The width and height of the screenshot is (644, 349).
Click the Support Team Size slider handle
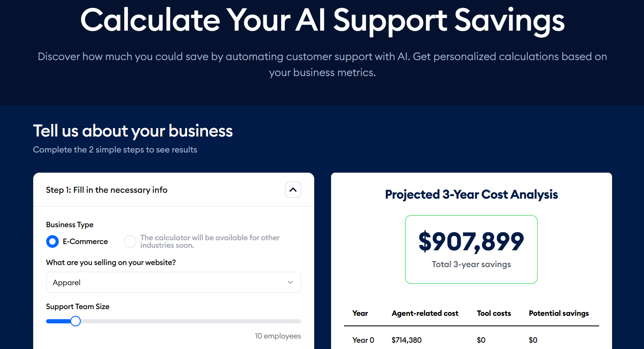(x=75, y=321)
